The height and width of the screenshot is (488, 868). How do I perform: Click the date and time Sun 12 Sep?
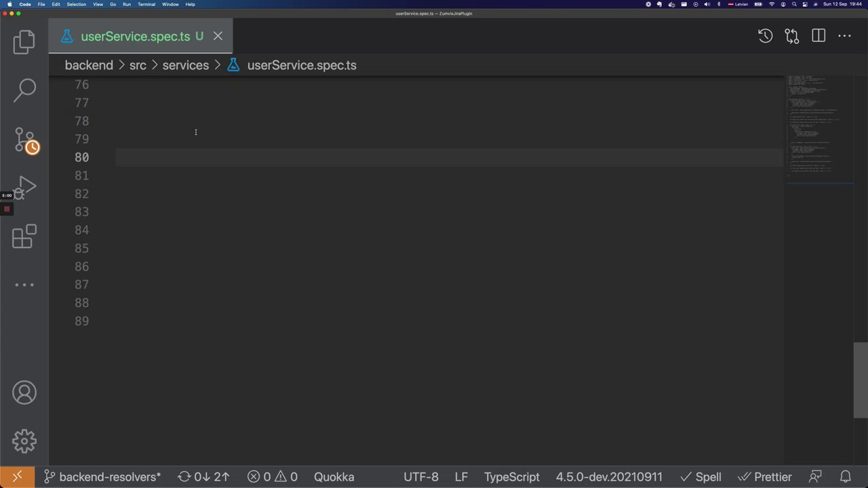point(843,4)
